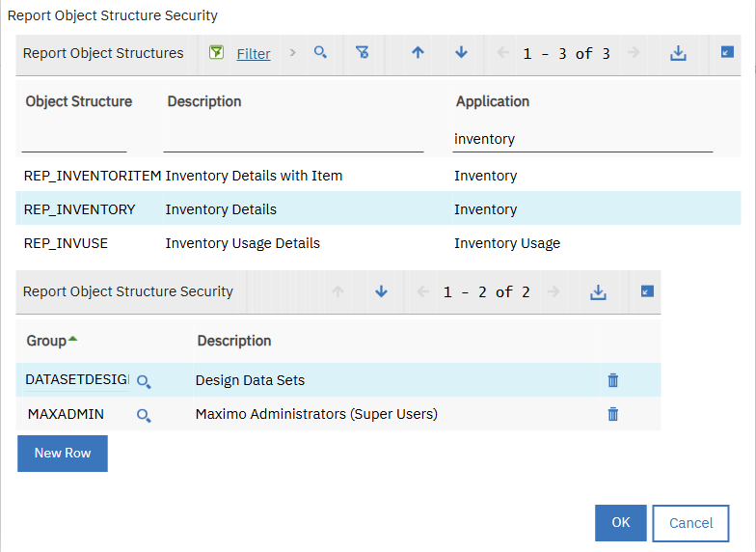Delete the MAXADMIN group row
Screen dimensions: 756x552
click(612, 414)
